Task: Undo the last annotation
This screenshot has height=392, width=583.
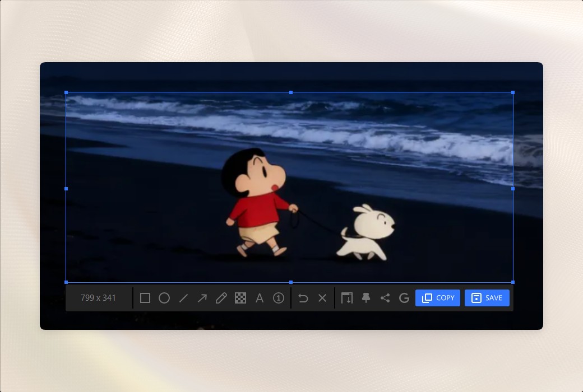Action: tap(303, 298)
